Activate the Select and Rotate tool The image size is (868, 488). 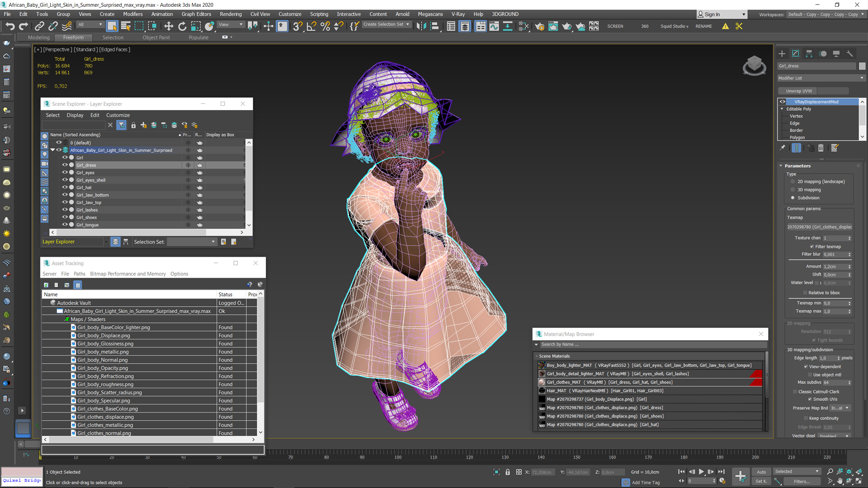coord(182,26)
